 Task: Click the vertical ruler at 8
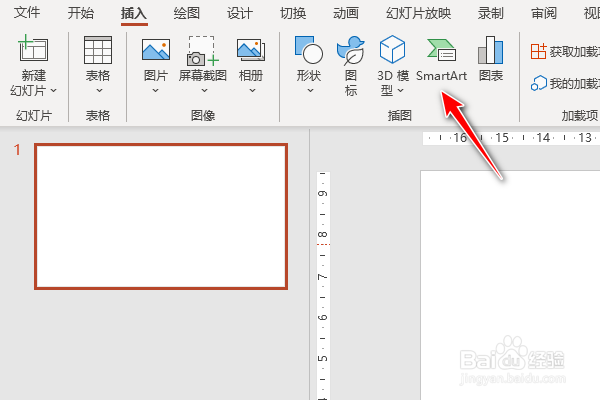pos(323,234)
